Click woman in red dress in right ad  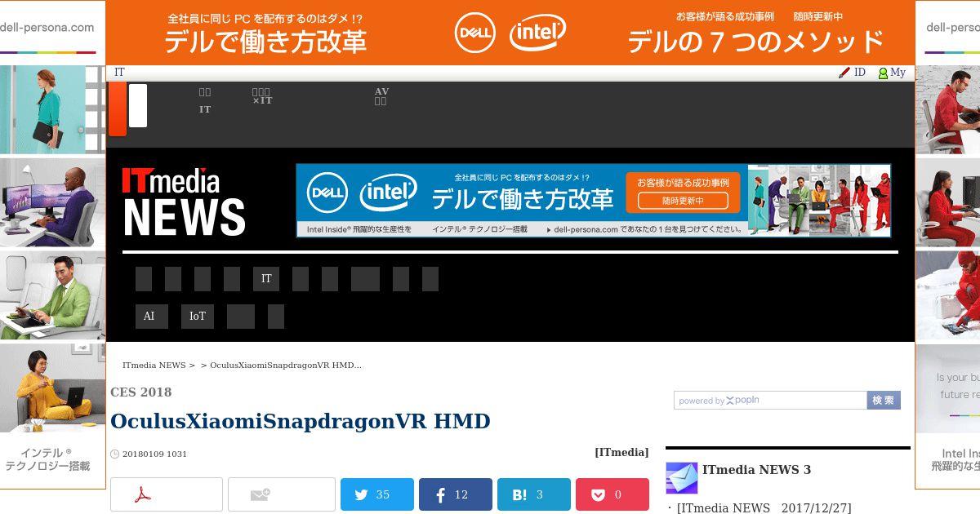pos(947,202)
